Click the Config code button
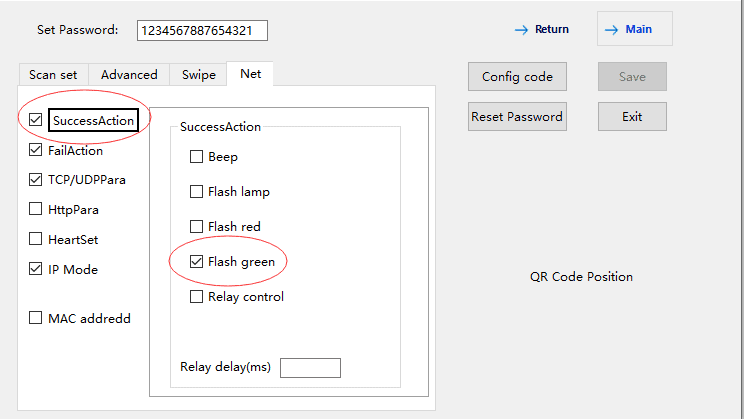The width and height of the screenshot is (744, 419). [x=517, y=77]
